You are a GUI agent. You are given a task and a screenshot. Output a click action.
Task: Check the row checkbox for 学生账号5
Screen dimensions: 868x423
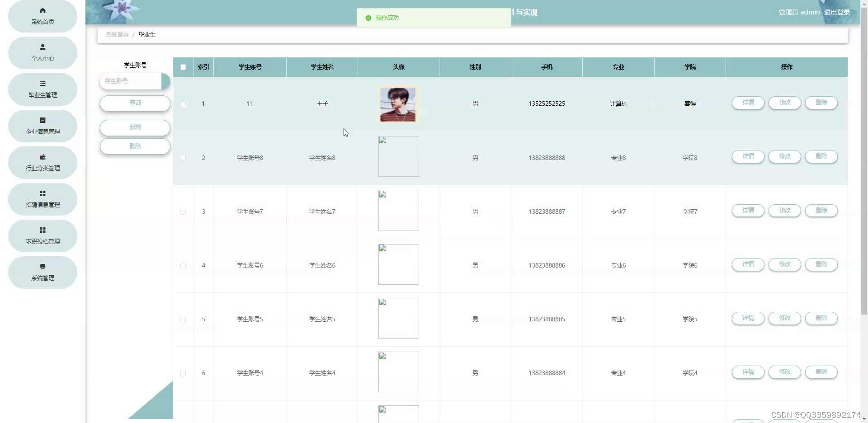coord(183,320)
